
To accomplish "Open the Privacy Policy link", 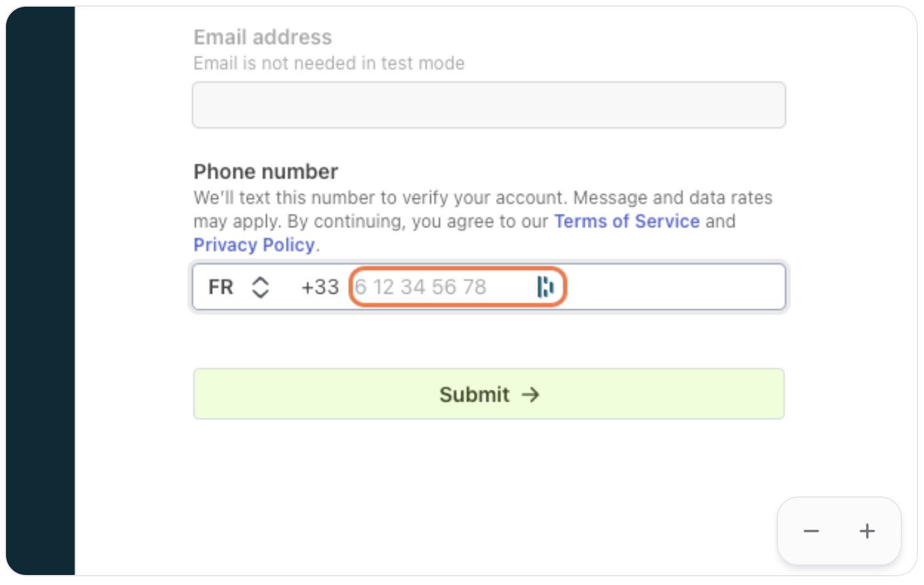I will pyautogui.click(x=254, y=245).
